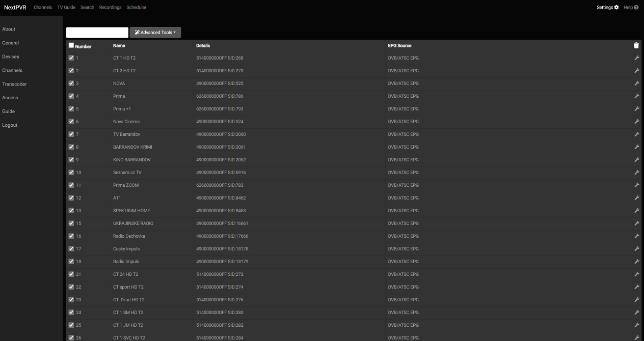644x341 pixels.
Task: Expand the Advanced Tools dropdown
Action: [155, 33]
